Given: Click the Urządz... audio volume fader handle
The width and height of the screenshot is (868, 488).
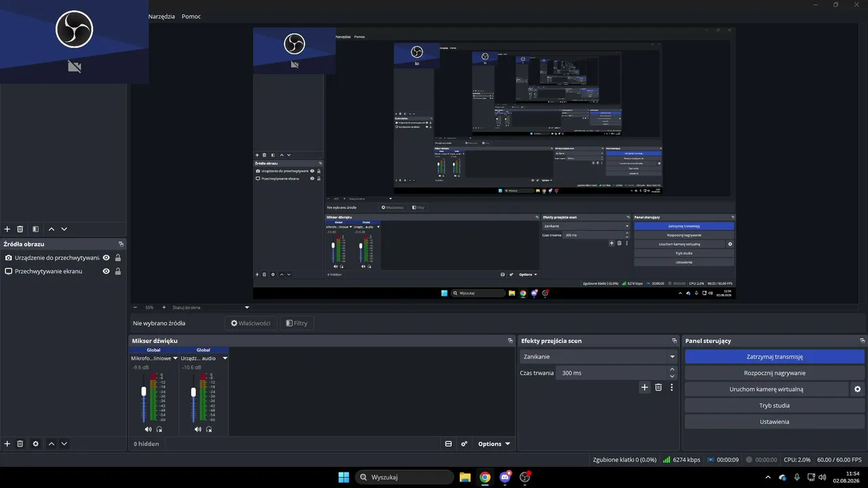Looking at the screenshot, I should [x=193, y=392].
